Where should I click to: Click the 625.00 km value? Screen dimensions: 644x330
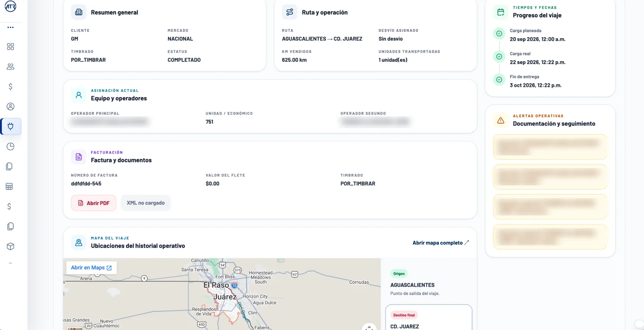click(294, 60)
